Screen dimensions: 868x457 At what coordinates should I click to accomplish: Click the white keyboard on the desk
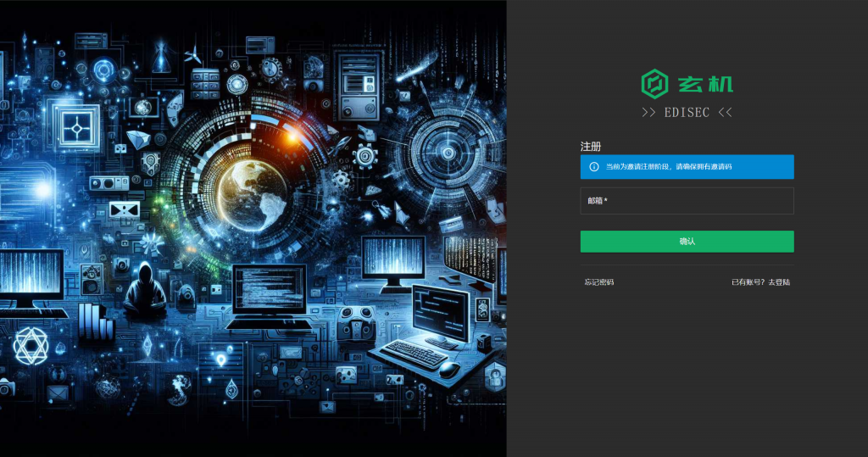(x=415, y=353)
